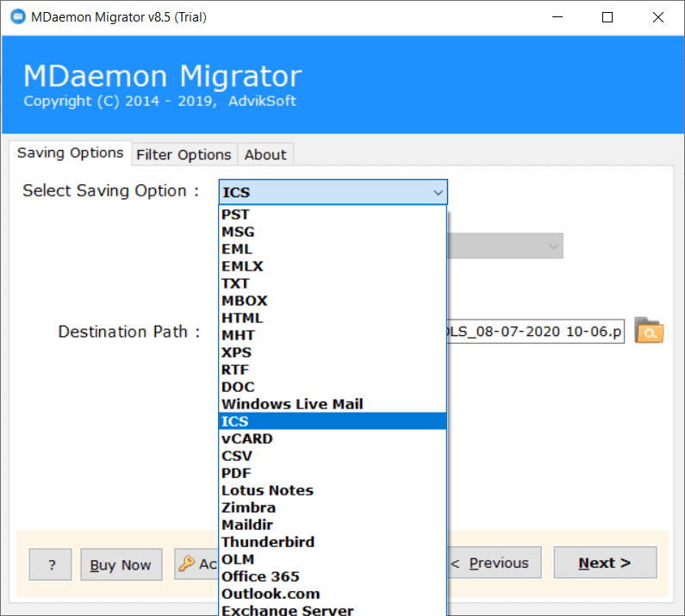Open the About tab

click(265, 155)
